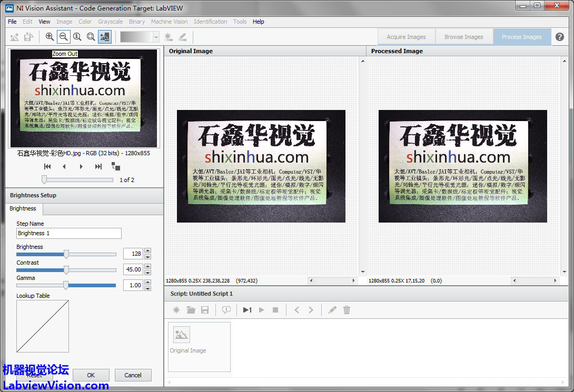Click the Cancel button
The width and height of the screenshot is (574, 392).
pos(133,375)
